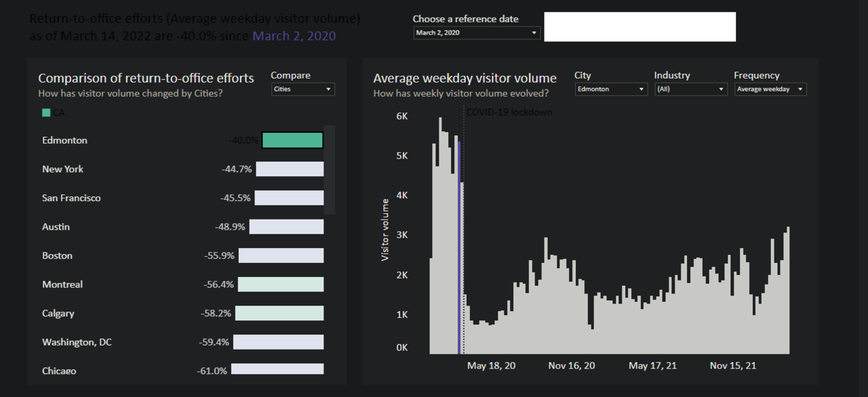Click the Montreal light green bar

pyautogui.click(x=280, y=285)
